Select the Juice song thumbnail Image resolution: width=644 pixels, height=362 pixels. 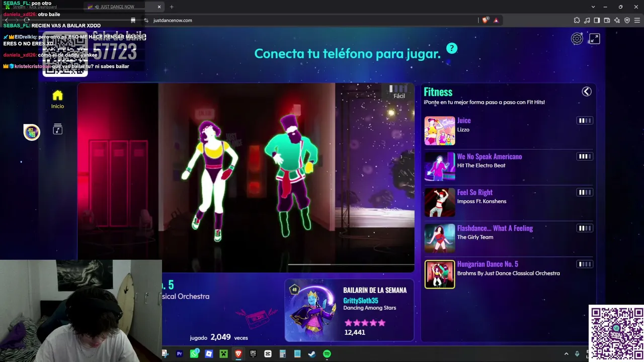pos(440,131)
